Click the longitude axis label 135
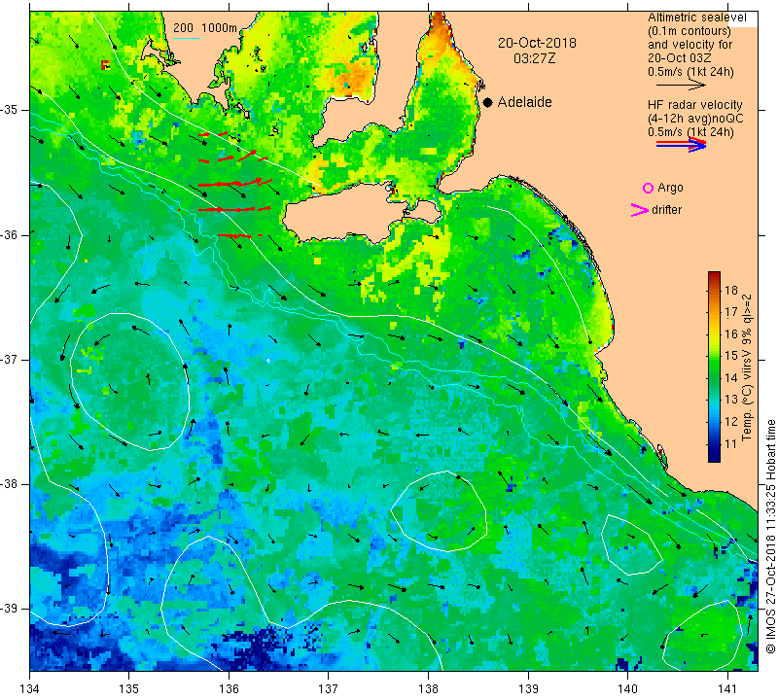 (129, 689)
